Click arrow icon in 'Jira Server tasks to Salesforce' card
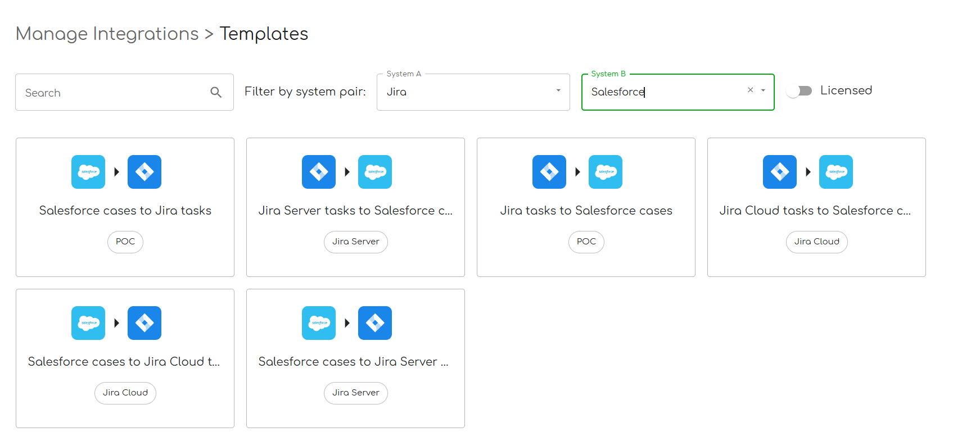Viewport: 980px width, 441px height. 347,172
